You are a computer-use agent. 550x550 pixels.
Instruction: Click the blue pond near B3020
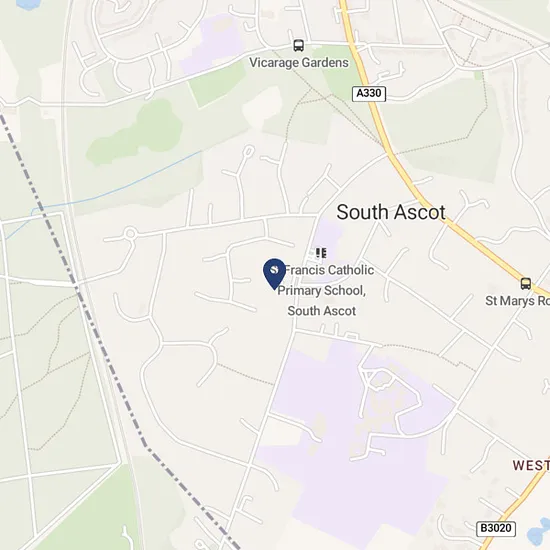(x=539, y=534)
